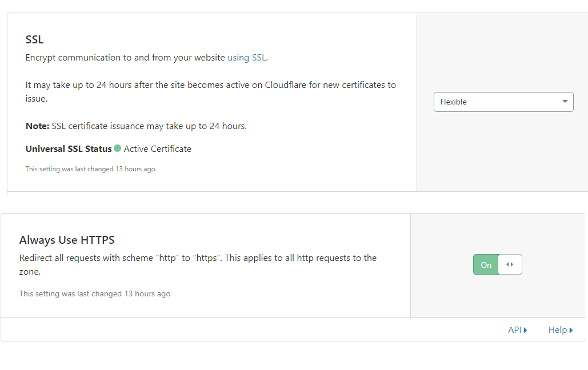Click the SSL mode dropdown caret arrow
Screen dimensions: 588x370
565,102
